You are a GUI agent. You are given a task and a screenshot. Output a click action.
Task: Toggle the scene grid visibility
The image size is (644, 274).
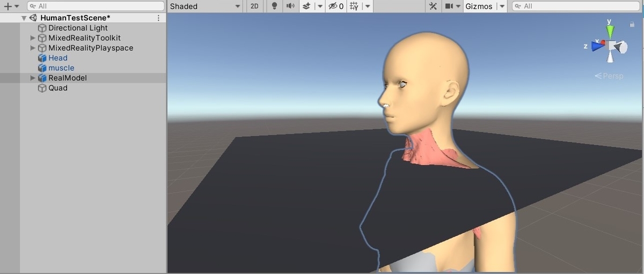pyautogui.click(x=354, y=6)
